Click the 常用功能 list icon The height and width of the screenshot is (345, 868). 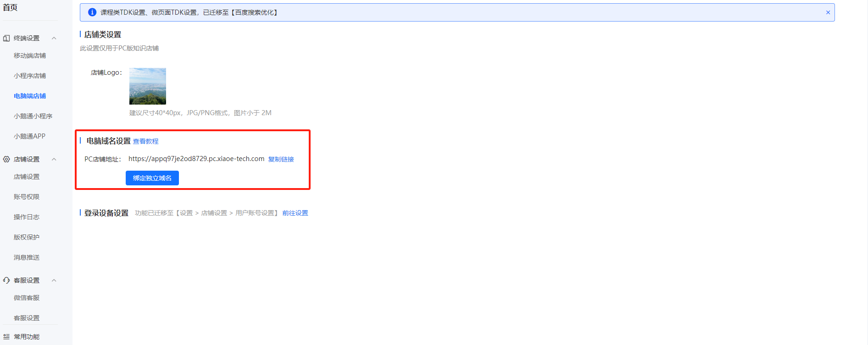(x=6, y=337)
